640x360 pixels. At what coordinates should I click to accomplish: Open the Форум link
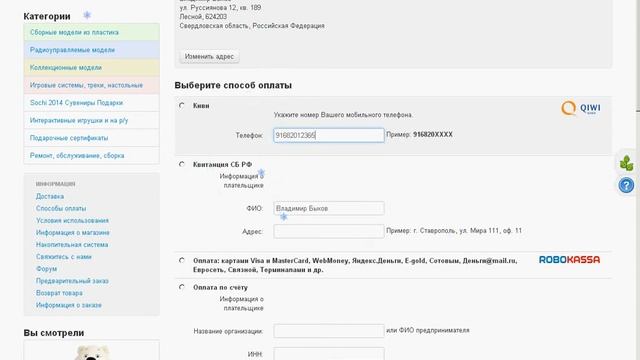(x=47, y=269)
